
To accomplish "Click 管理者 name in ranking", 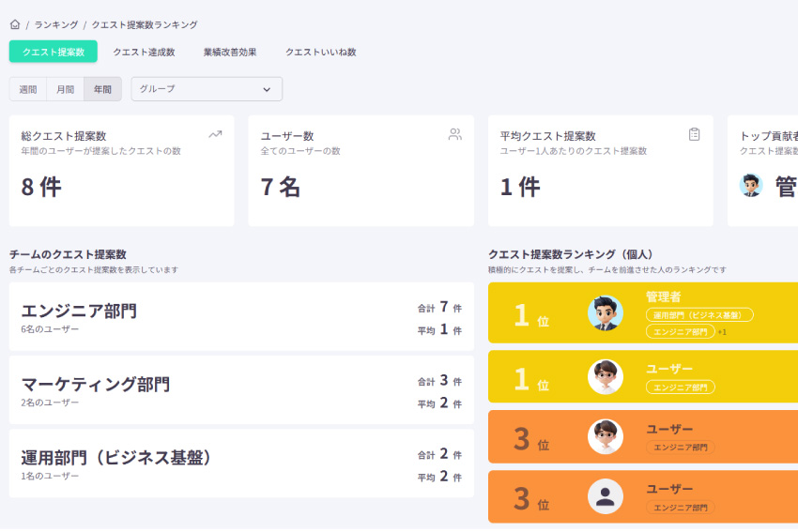I will [x=663, y=296].
